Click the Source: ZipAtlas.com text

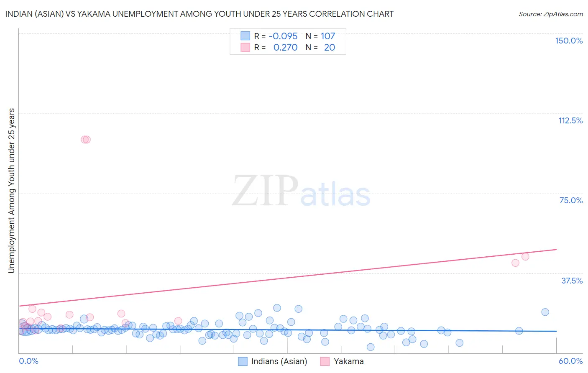pyautogui.click(x=551, y=14)
